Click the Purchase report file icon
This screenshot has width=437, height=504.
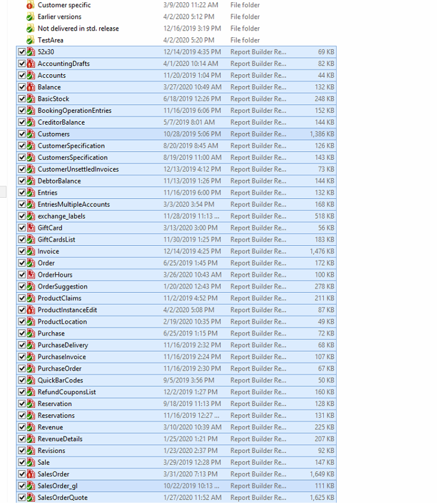click(x=31, y=334)
